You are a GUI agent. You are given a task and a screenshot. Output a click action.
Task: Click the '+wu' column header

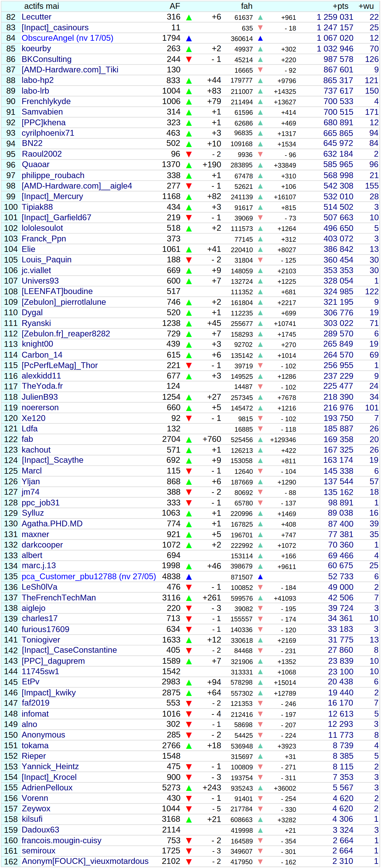366,6
